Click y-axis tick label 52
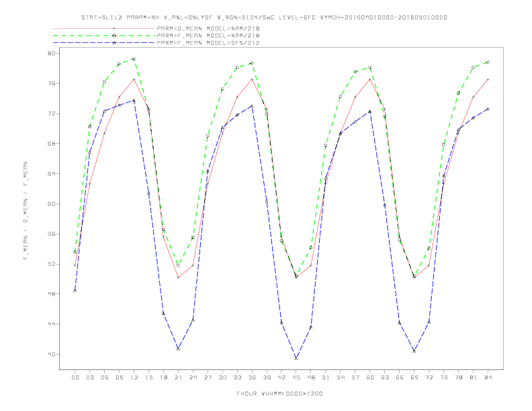 51,264
